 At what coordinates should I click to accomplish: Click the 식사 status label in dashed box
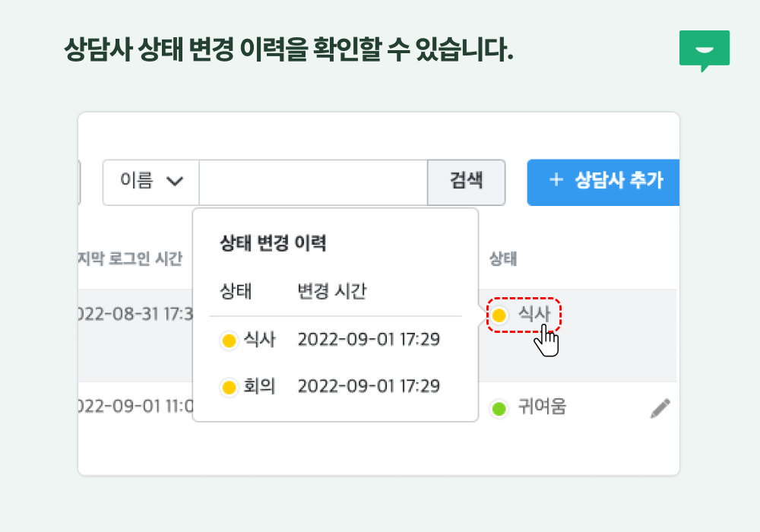(534, 314)
